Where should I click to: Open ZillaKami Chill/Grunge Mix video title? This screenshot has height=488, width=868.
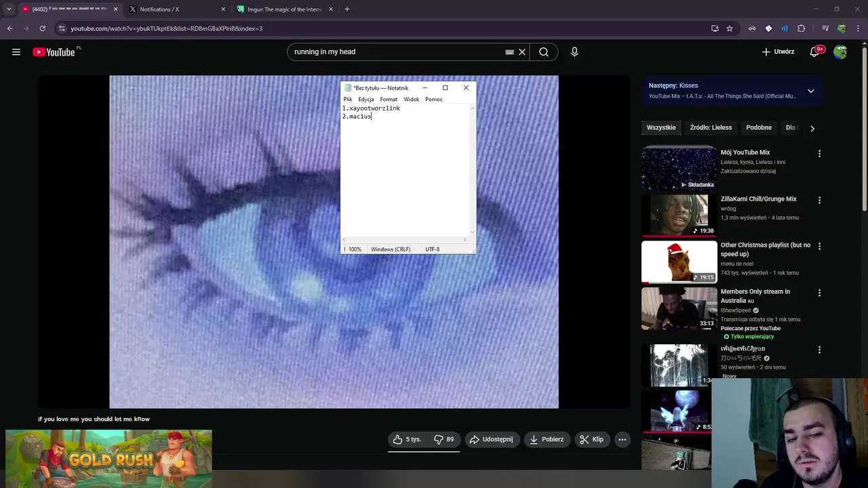click(758, 199)
